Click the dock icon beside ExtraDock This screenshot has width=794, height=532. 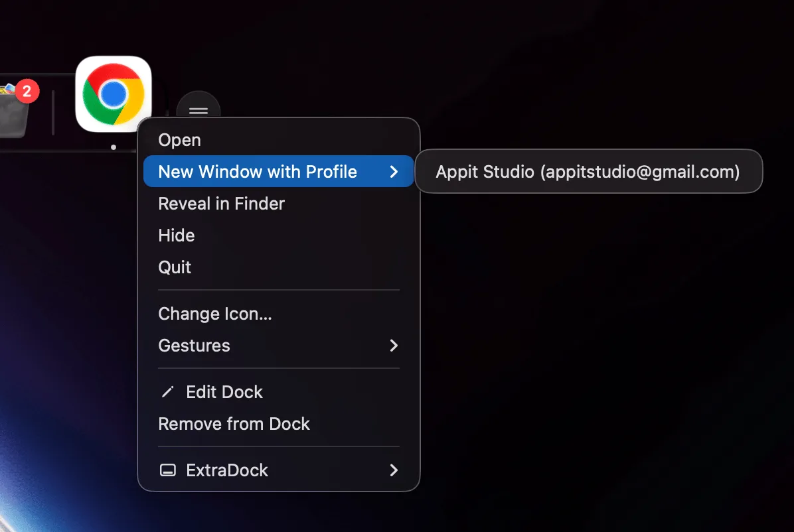pos(167,470)
